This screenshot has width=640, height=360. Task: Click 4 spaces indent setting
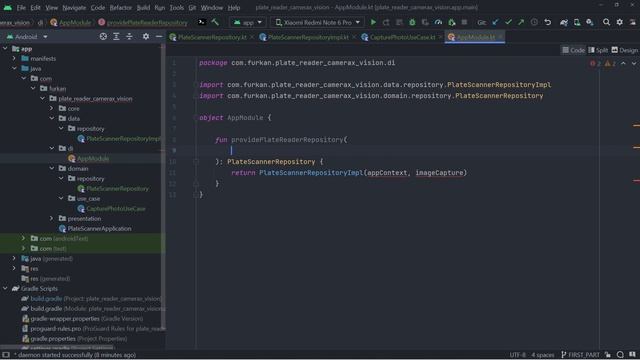coord(543,355)
